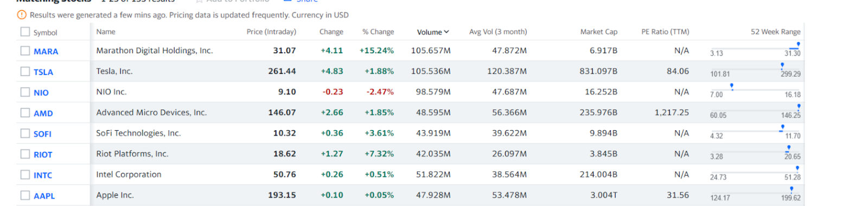868x206 pixels.
Task: Open the INTC symbol link
Action: (43, 175)
